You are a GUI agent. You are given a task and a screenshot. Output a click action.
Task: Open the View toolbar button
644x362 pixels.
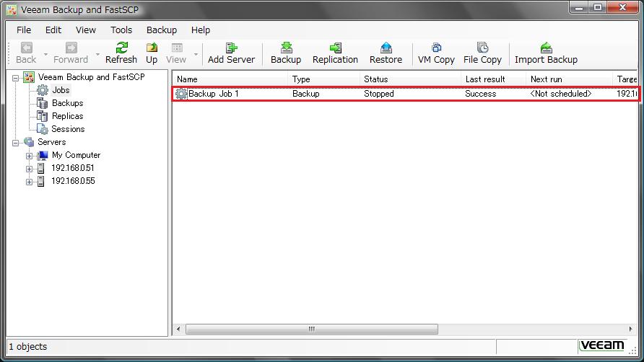click(177, 53)
